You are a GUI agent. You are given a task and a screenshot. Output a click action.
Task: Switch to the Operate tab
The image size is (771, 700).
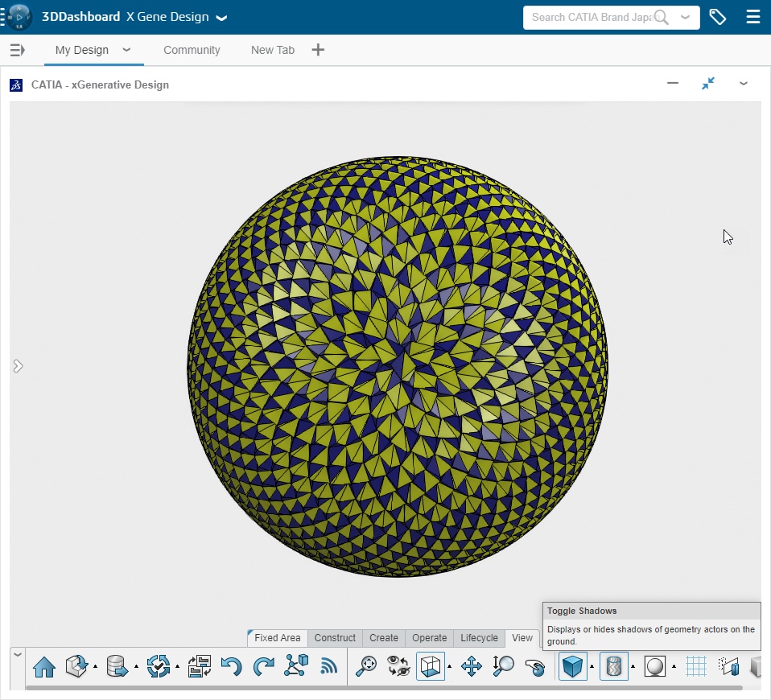pyautogui.click(x=429, y=637)
